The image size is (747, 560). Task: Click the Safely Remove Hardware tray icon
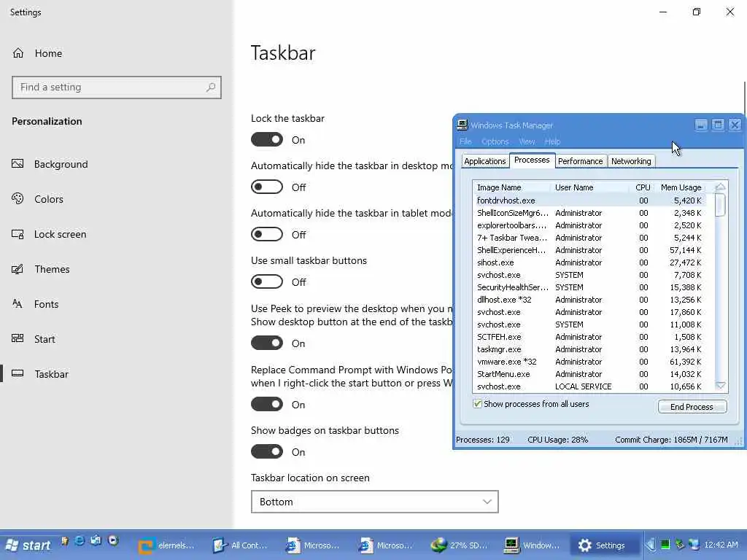click(680, 544)
